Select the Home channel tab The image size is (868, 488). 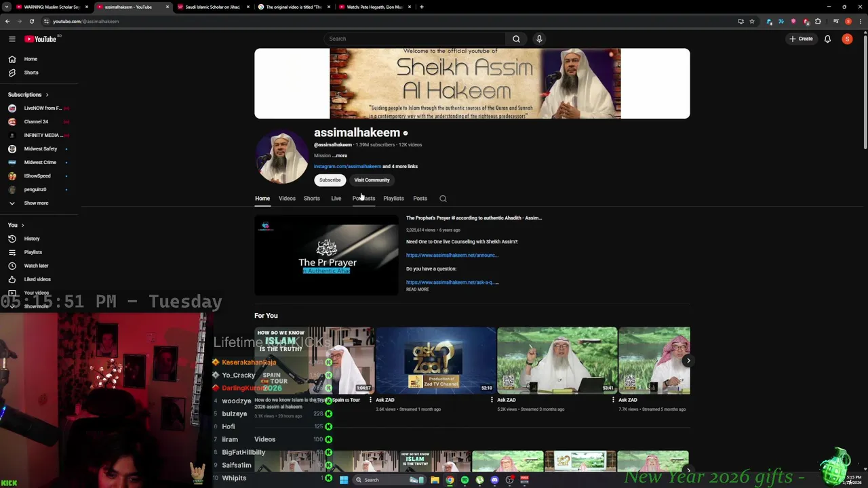[x=262, y=199]
